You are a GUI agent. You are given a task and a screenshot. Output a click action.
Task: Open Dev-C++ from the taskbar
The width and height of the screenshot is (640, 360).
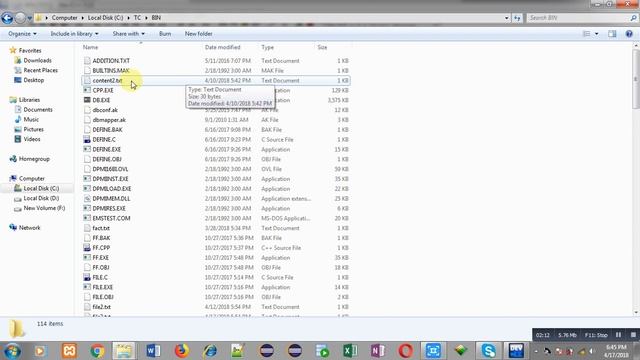click(x=516, y=351)
